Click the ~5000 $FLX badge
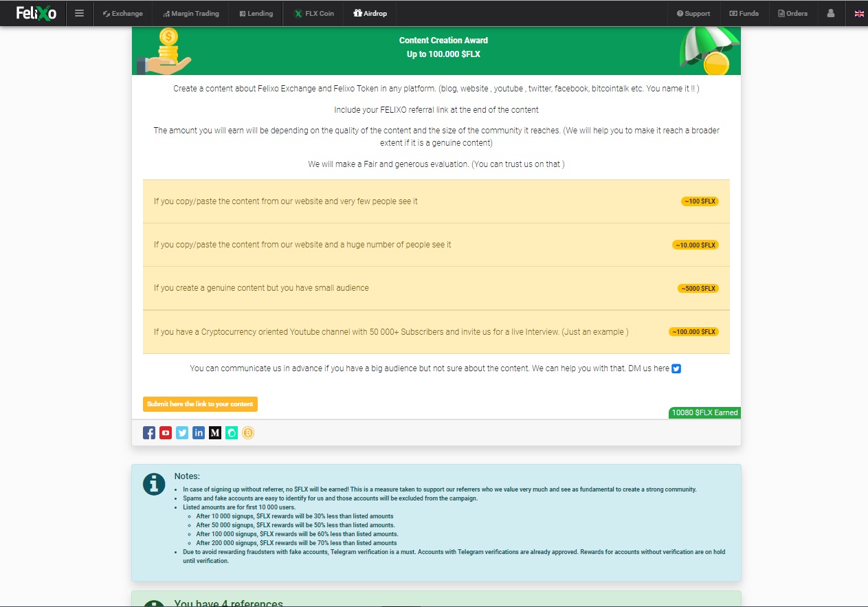 pyautogui.click(x=698, y=288)
